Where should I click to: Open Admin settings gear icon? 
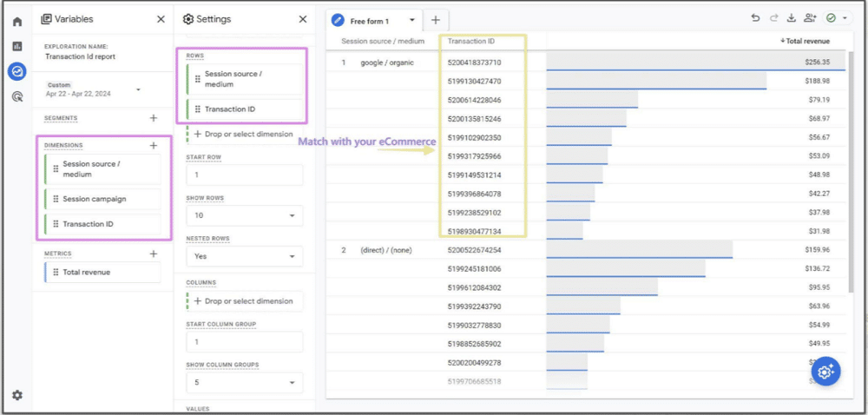coord(17,395)
